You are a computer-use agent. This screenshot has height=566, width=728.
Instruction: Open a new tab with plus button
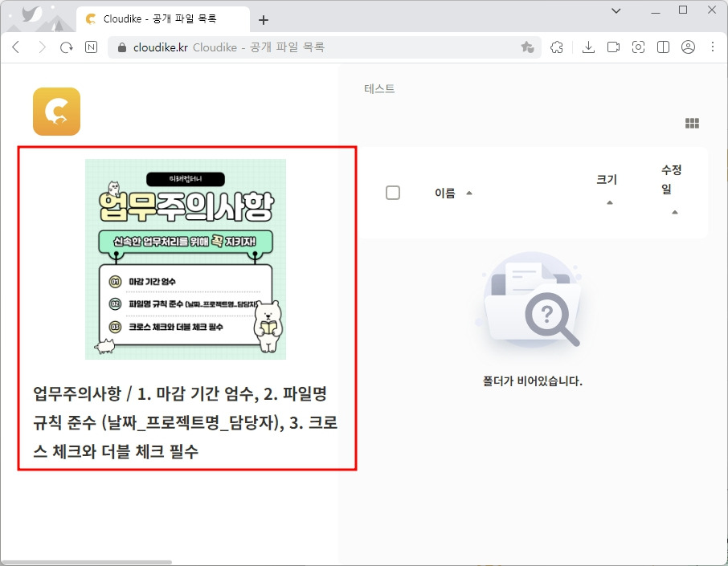click(x=264, y=20)
